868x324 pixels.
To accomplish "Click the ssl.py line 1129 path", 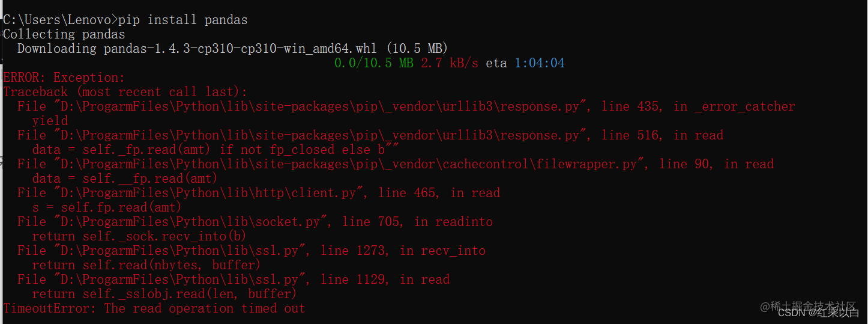I will 182,280.
